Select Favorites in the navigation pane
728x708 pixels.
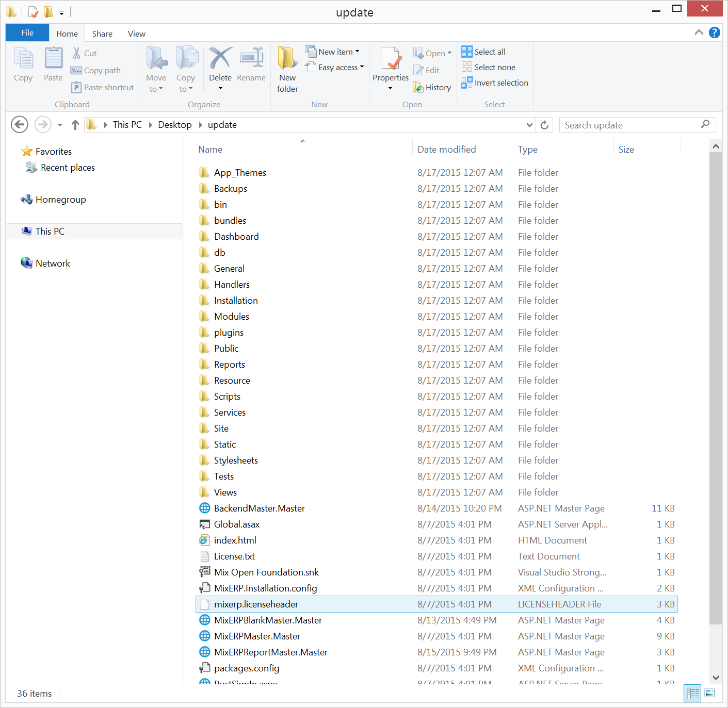[54, 152]
